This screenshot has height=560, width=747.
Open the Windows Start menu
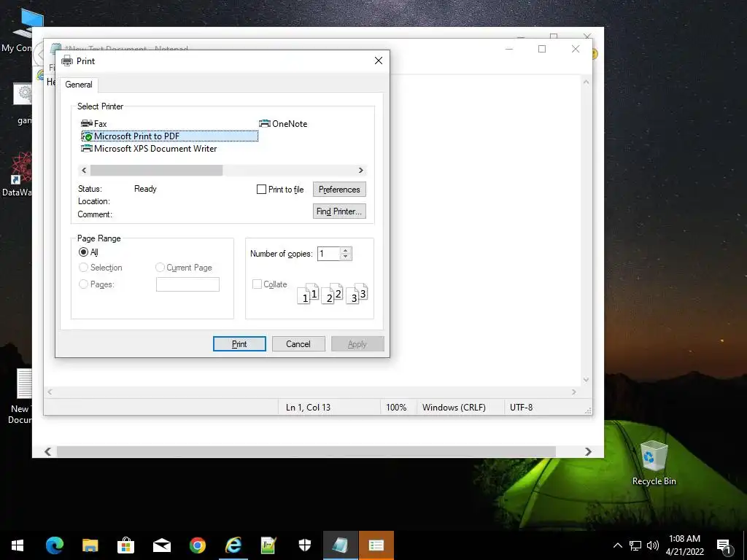(x=18, y=545)
